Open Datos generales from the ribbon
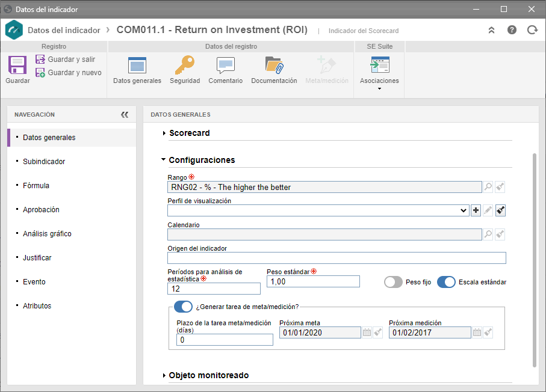546x392 pixels. [137, 70]
